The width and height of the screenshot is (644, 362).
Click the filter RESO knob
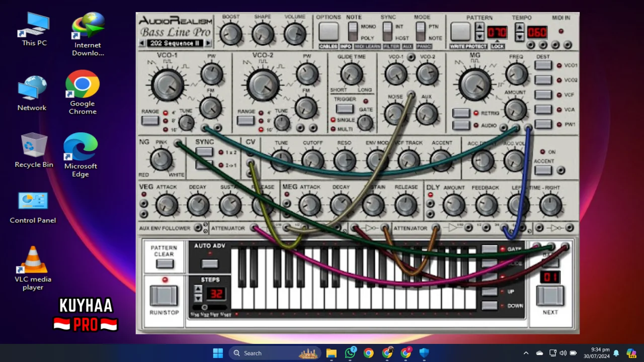(x=345, y=160)
